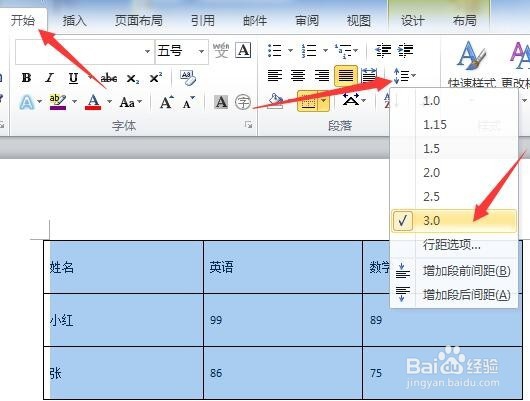This screenshot has height=401, width=530.
Task: Select the checked 3.0 line spacing
Action: (x=454, y=221)
